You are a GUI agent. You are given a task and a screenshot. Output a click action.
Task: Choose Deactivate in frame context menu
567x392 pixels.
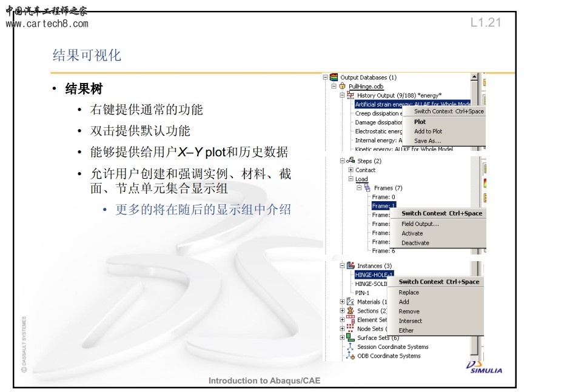tap(415, 243)
